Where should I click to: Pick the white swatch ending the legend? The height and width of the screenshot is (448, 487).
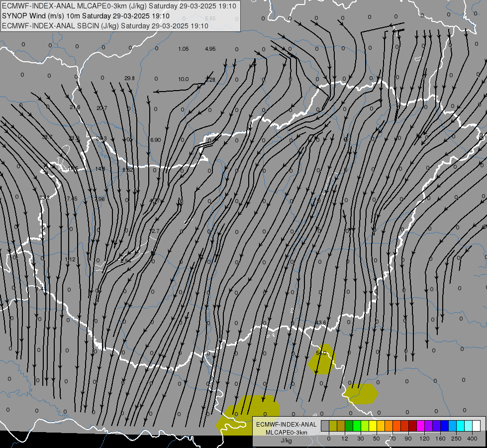pyautogui.click(x=476, y=426)
